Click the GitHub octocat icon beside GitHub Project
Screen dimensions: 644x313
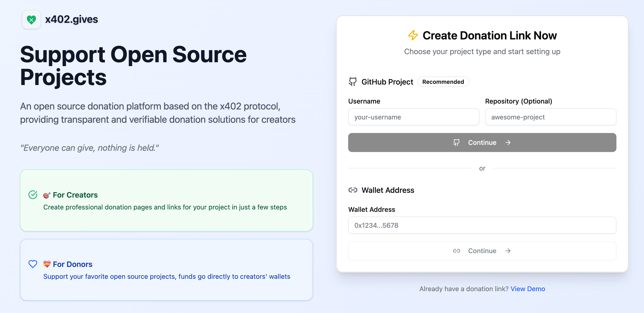click(x=352, y=82)
